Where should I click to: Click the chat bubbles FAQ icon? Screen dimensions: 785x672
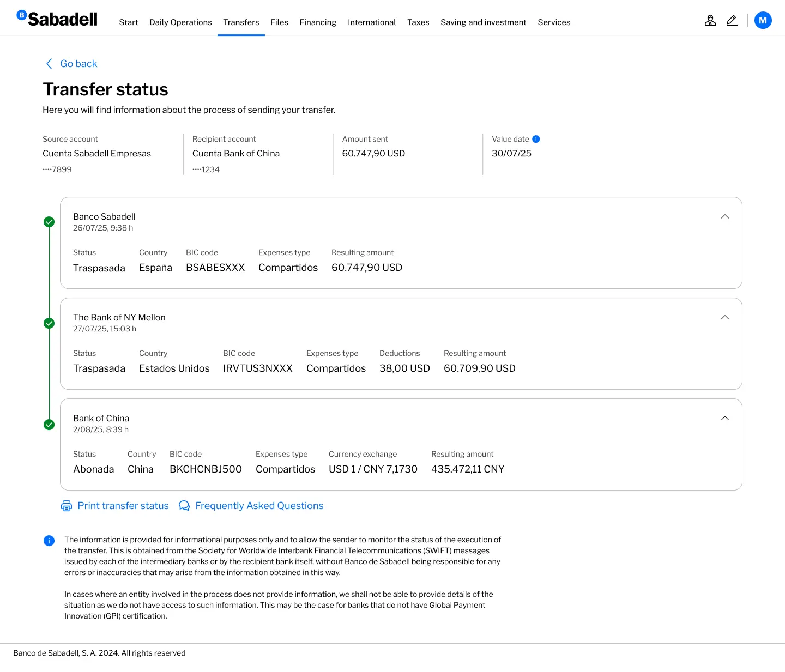pyautogui.click(x=184, y=506)
